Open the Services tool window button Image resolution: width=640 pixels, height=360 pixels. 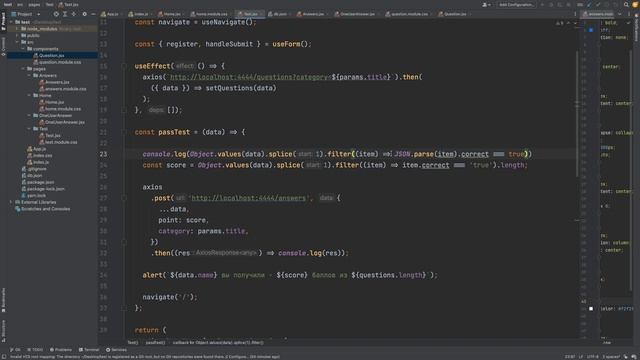point(116,350)
